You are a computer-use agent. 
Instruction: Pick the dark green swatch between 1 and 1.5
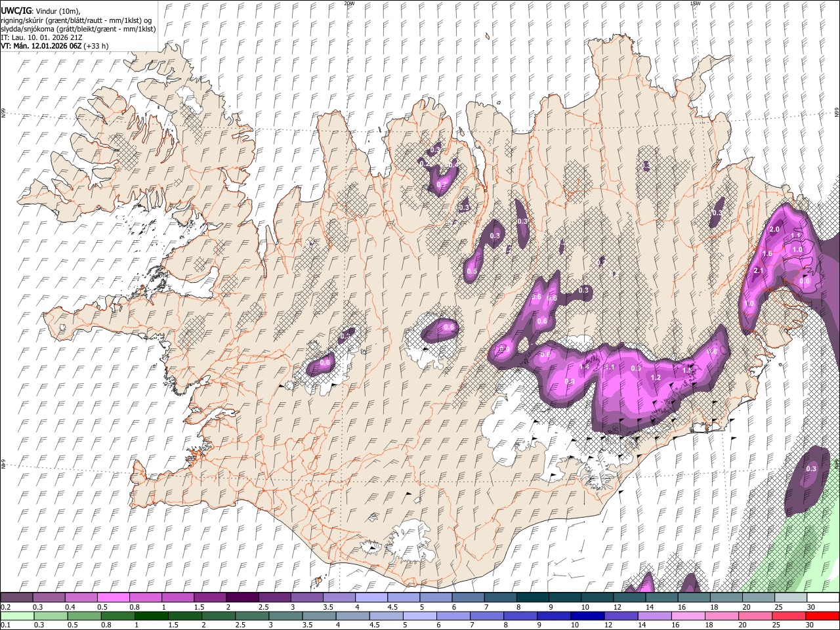click(150, 616)
